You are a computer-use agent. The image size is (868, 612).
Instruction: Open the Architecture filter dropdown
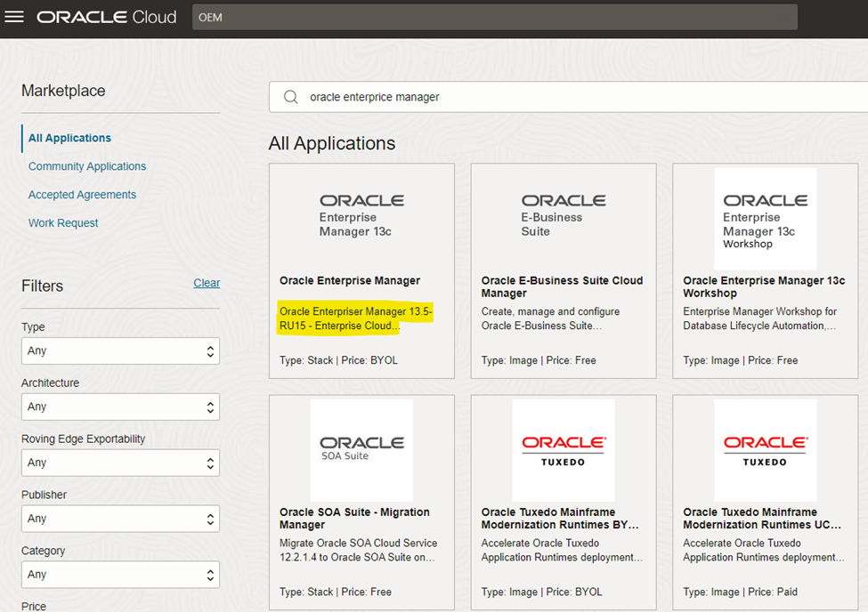120,407
